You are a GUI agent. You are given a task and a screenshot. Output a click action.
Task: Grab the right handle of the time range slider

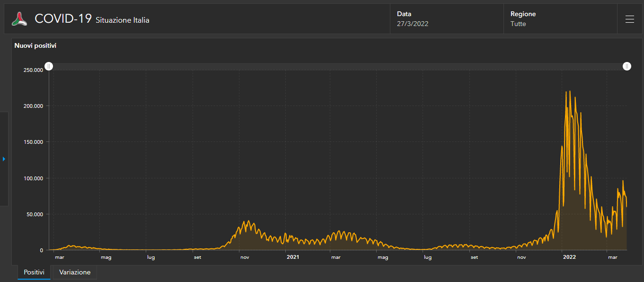click(626, 66)
